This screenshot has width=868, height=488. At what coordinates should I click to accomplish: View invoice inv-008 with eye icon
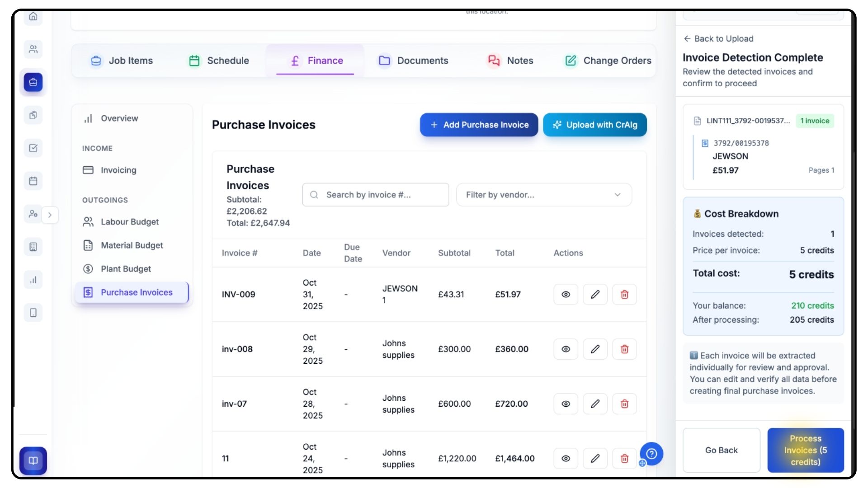(x=566, y=349)
